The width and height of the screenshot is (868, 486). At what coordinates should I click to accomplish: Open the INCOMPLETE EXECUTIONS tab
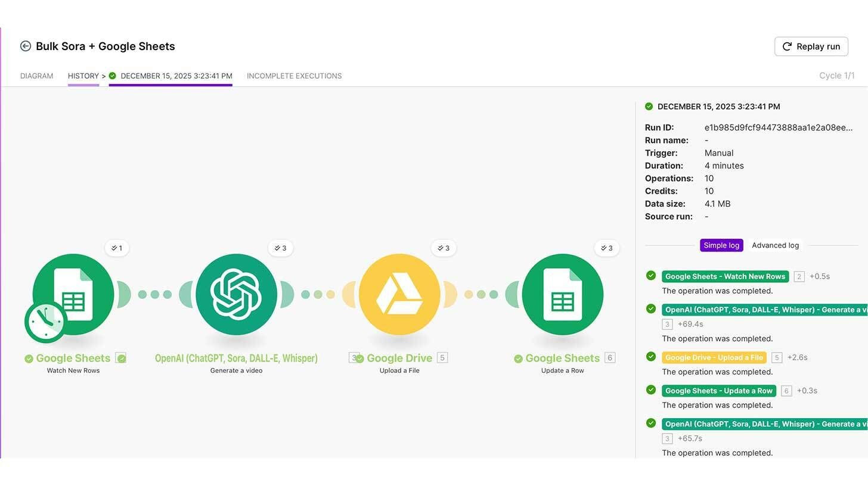(x=294, y=76)
